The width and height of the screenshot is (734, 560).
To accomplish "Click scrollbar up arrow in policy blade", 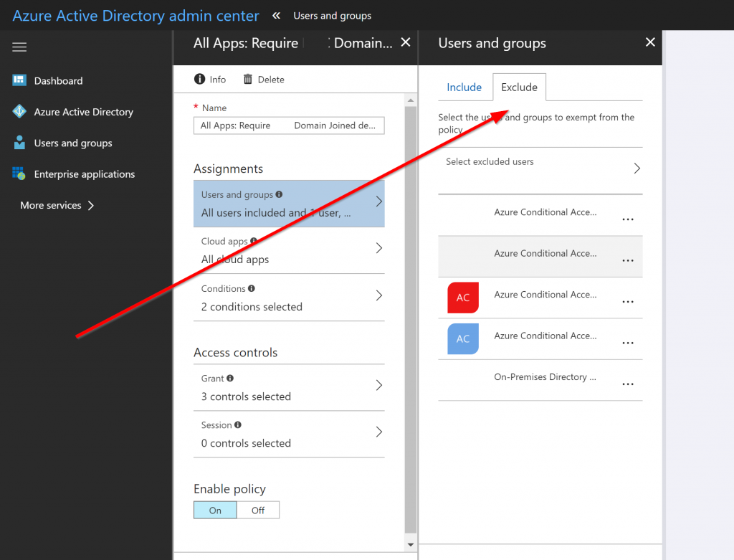I will coord(411,100).
